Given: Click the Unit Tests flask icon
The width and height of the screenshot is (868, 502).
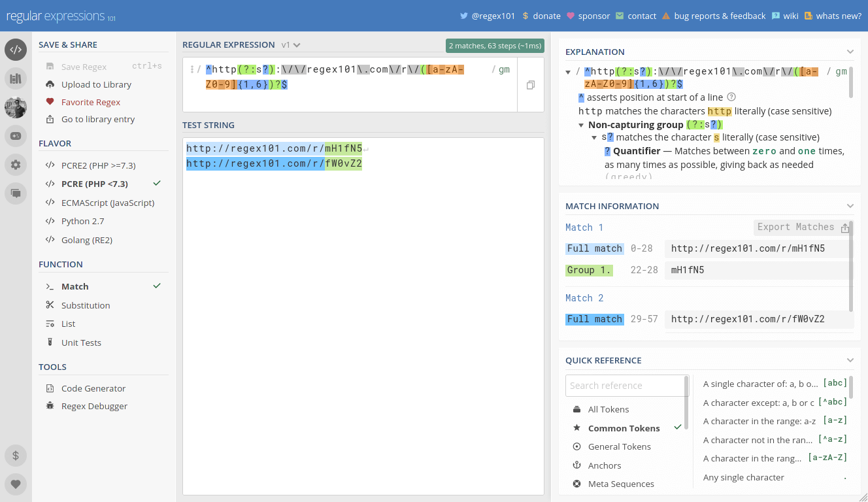Looking at the screenshot, I should pos(50,343).
